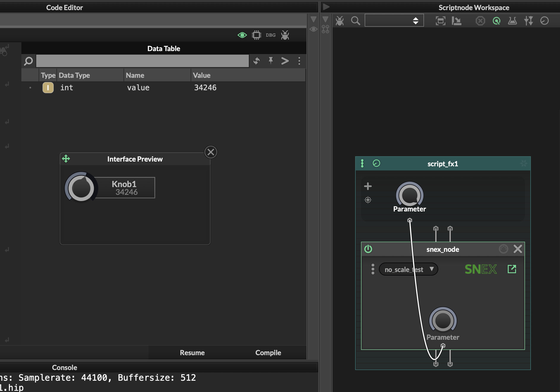Click the script_fx1 Parameter knob
This screenshot has height=392, width=560.
tap(409, 195)
